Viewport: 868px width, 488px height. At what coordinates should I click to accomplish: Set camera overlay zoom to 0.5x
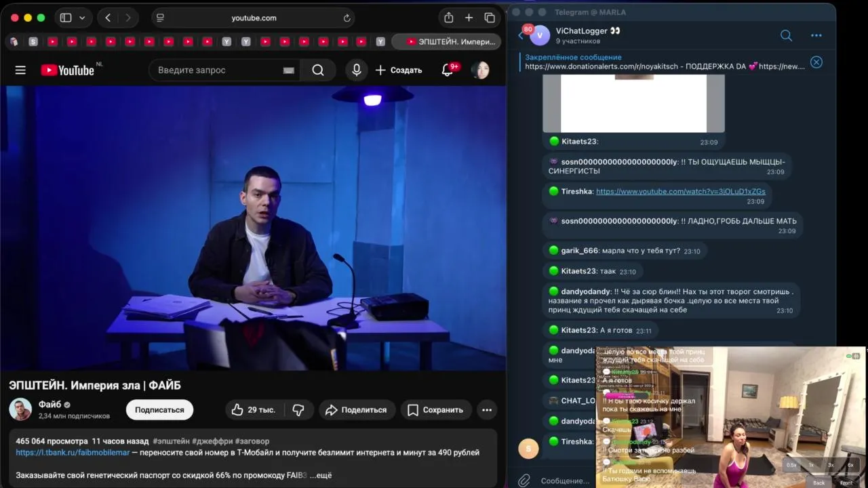click(791, 465)
